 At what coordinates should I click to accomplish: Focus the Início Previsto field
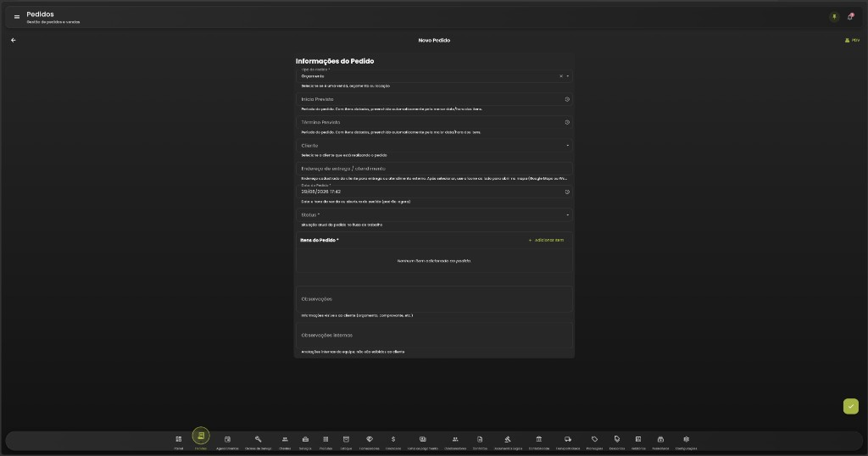pyautogui.click(x=434, y=100)
